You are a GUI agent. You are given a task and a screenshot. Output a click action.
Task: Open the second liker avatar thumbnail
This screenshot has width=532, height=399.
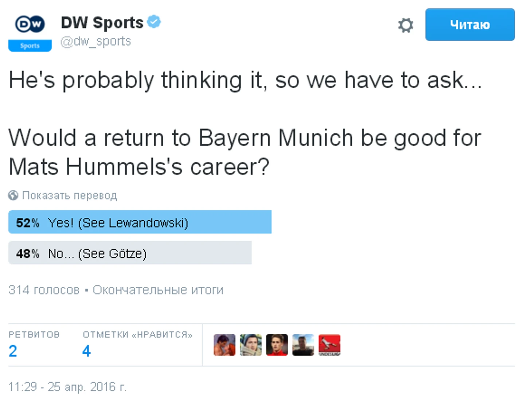251,345
